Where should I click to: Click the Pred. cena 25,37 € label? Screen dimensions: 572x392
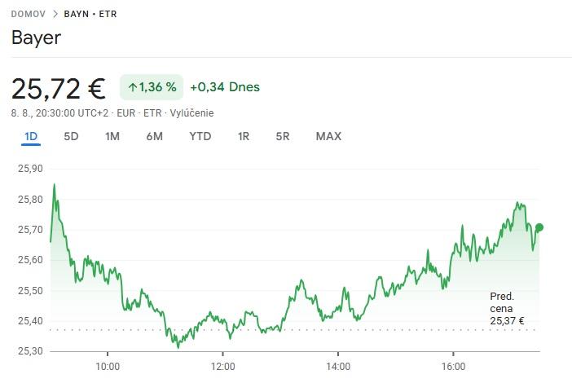coord(507,309)
